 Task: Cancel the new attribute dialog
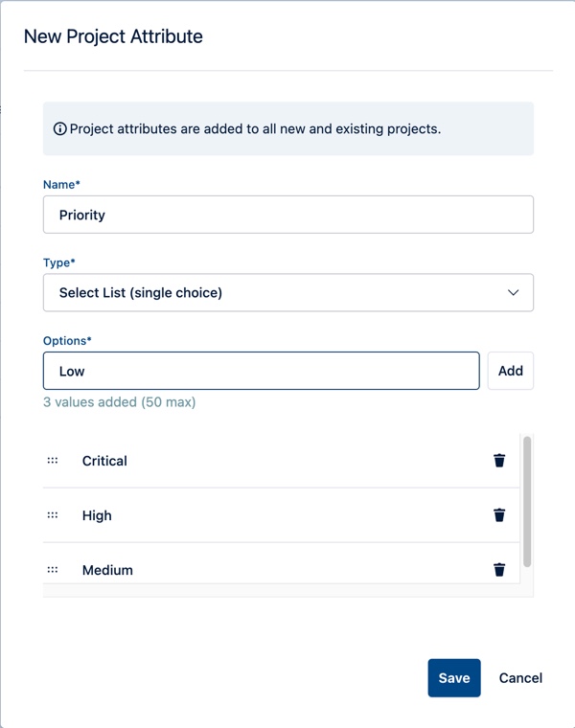520,678
